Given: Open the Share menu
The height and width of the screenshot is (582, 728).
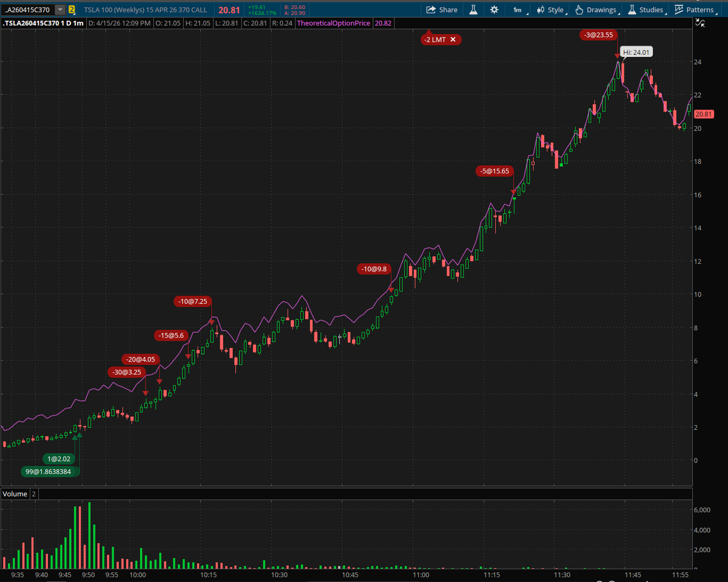Looking at the screenshot, I should [x=442, y=10].
